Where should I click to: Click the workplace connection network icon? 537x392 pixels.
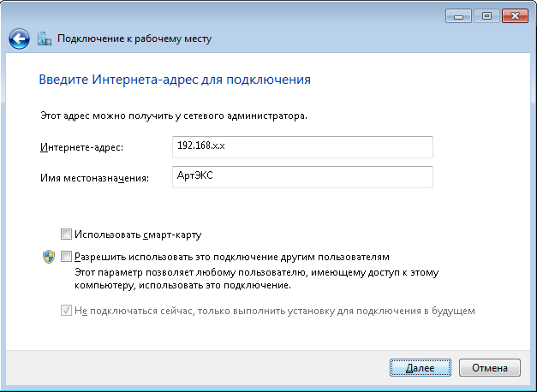coord(45,39)
